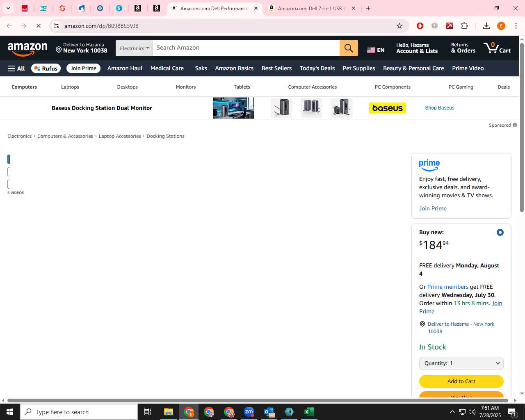
Task: Click the Baseus gaming desk setup thumbnail
Action: click(233, 108)
